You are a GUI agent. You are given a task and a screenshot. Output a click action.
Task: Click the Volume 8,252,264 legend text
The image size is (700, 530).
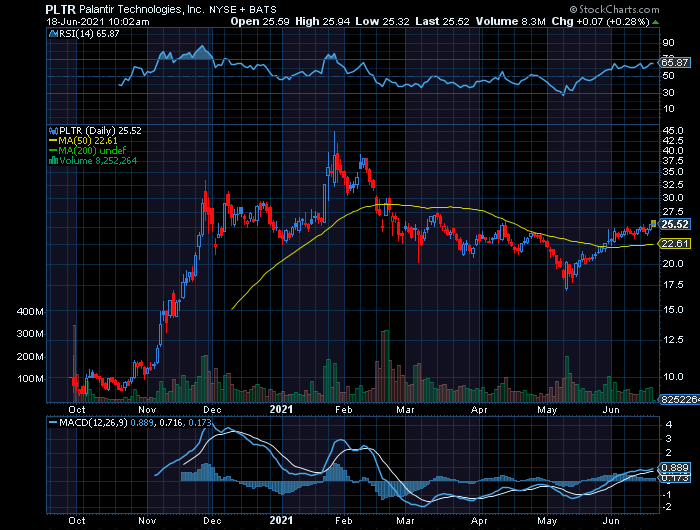point(98,161)
